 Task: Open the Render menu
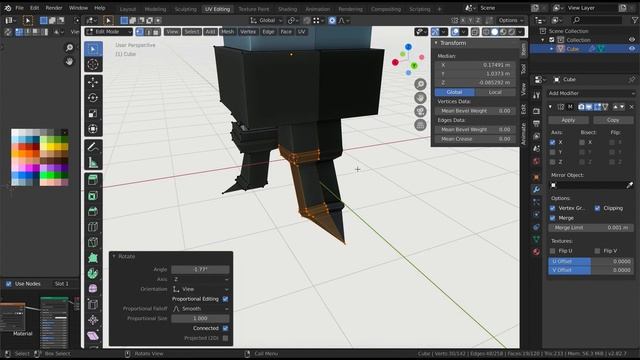coord(54,8)
